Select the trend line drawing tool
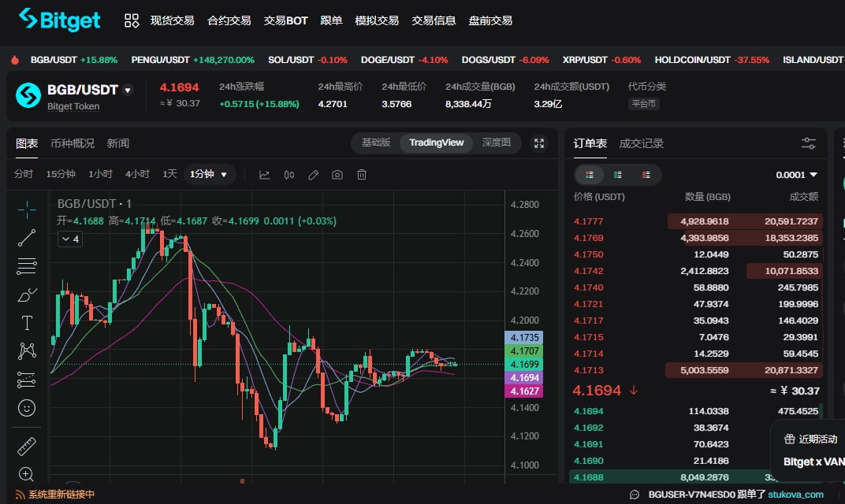The image size is (845, 504). pyautogui.click(x=26, y=238)
